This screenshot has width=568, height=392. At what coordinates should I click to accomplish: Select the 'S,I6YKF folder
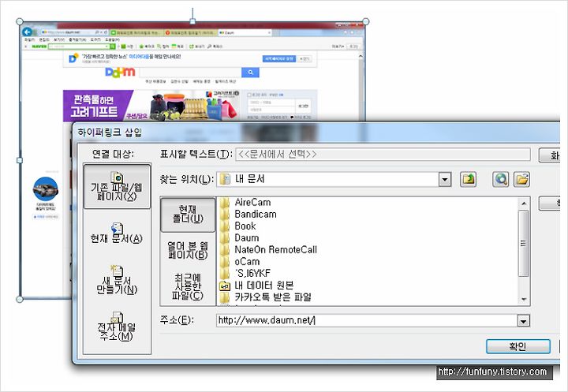pos(252,273)
